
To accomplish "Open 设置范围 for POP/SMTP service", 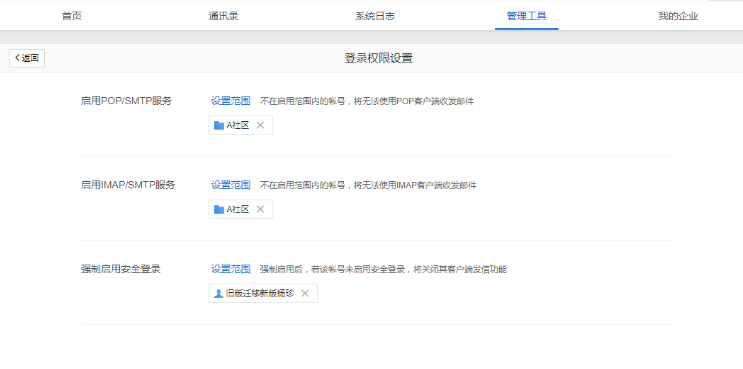I will (231, 101).
